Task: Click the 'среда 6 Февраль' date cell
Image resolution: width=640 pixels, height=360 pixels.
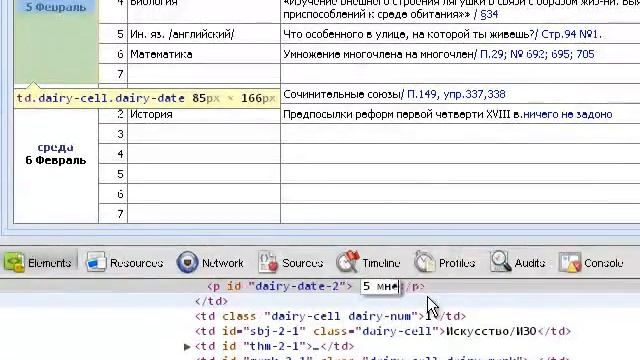Action: 56,154
